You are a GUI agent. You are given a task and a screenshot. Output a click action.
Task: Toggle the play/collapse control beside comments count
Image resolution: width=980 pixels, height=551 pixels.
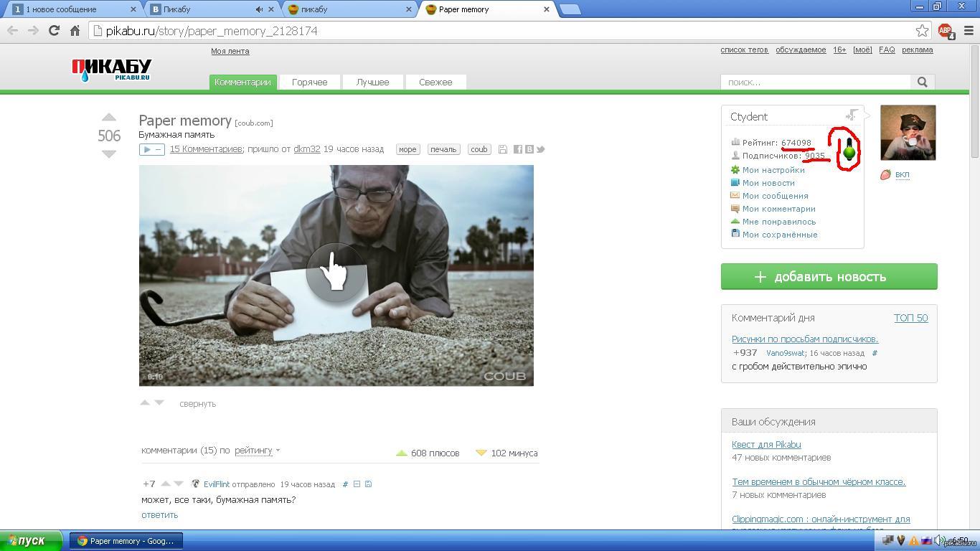152,149
